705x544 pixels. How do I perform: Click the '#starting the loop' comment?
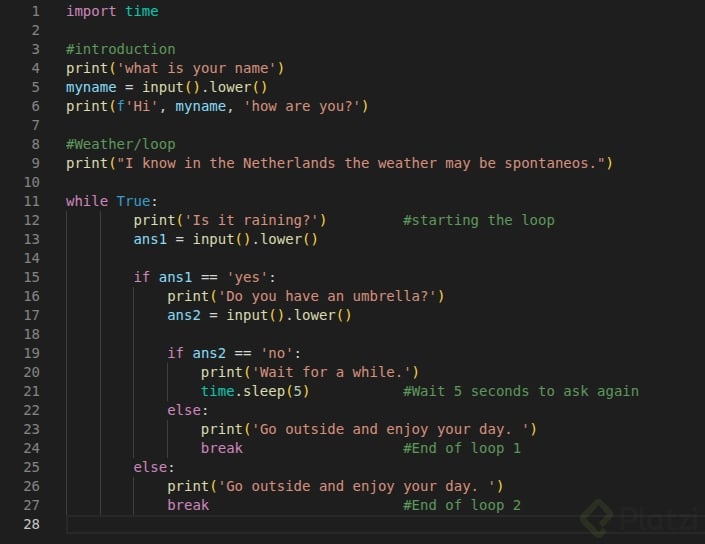coord(479,220)
